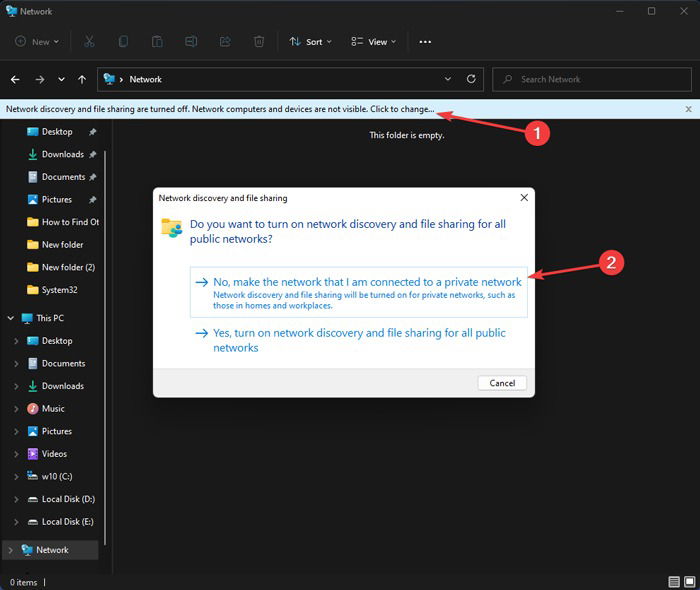Click the network discovery turned off message
Image resolution: width=700 pixels, height=590 pixels.
tap(220, 109)
